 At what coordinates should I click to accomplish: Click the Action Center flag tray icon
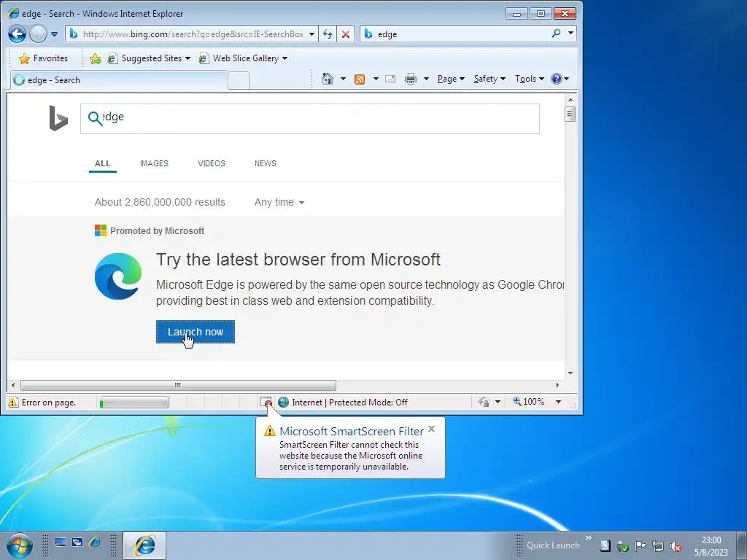pos(640,546)
